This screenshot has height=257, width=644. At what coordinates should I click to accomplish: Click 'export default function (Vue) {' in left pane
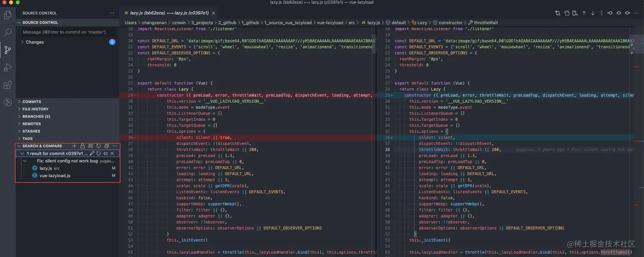point(175,83)
